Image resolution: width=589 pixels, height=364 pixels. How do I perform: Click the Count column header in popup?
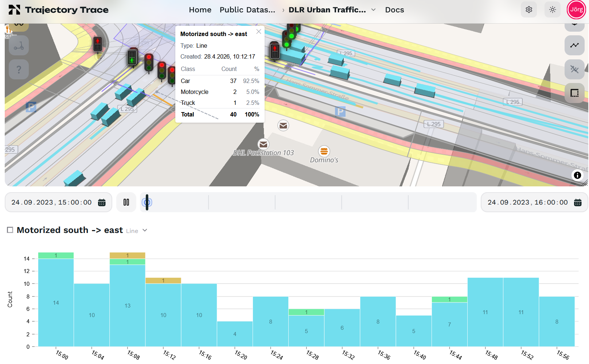pyautogui.click(x=229, y=69)
